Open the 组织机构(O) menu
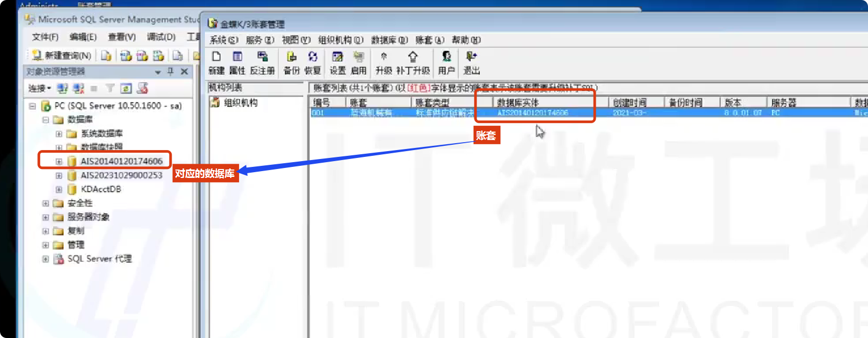This screenshot has height=338, width=868. (341, 40)
